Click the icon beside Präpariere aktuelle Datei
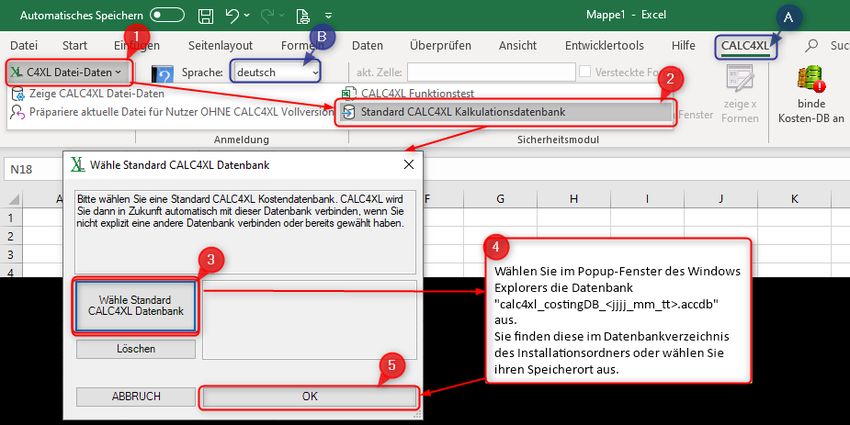This screenshot has width=850, height=425. click(x=17, y=112)
